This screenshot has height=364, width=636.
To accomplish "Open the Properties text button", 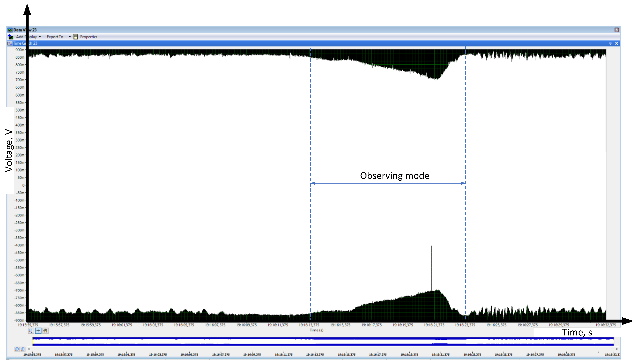I will (88, 37).
